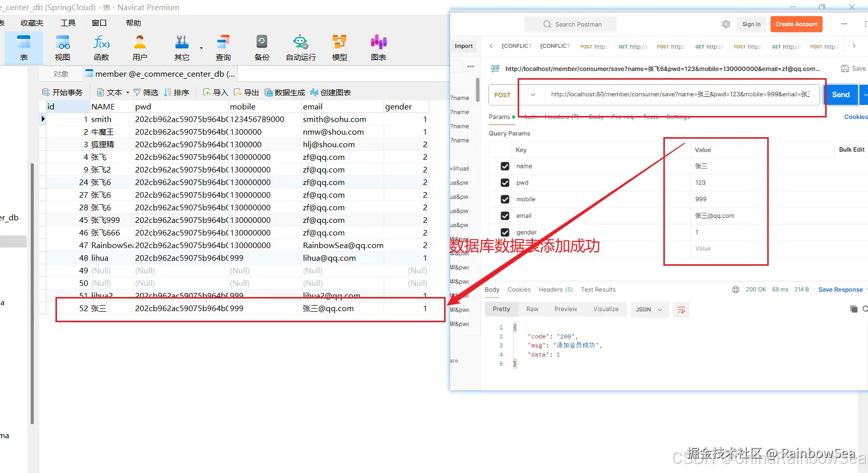Screen dimensions: 868x473
Task: Click the Save Response link
Action: pyautogui.click(x=840, y=290)
